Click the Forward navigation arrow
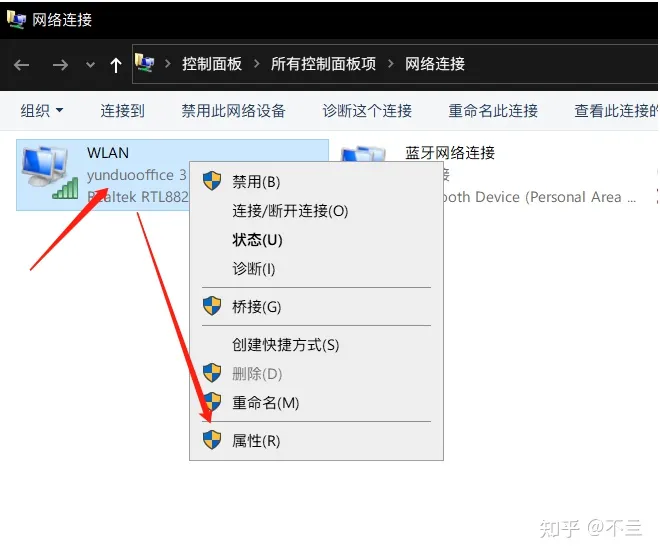Screen dimensions: 660x556 pos(60,65)
